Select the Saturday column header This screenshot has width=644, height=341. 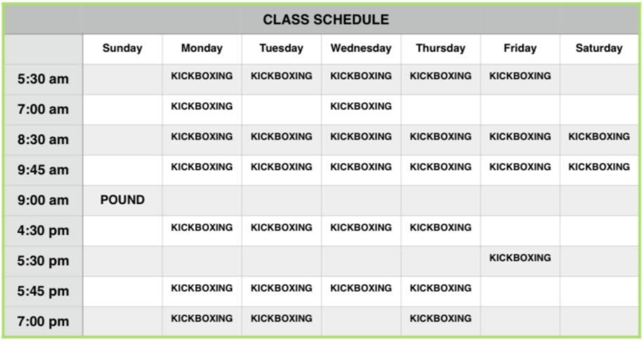click(599, 48)
